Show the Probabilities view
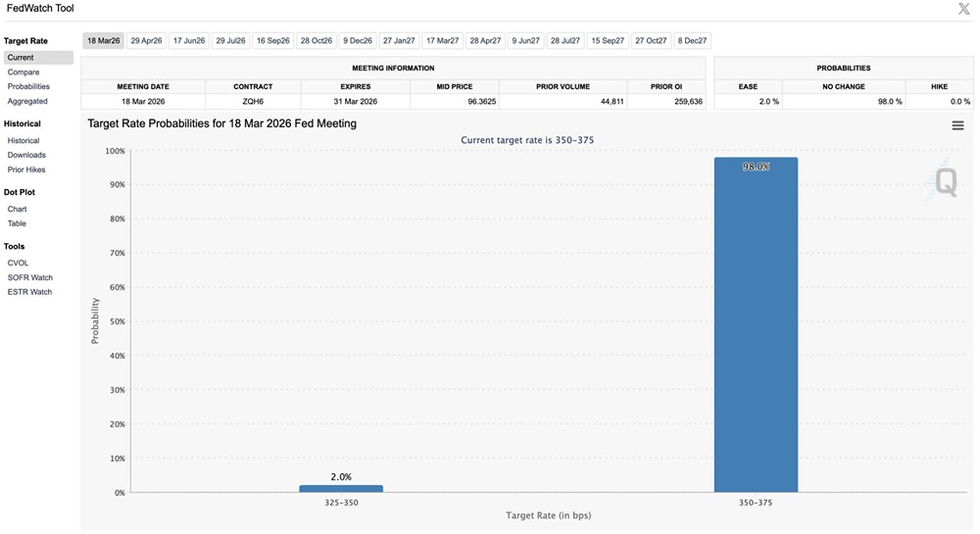Image resolution: width=980 pixels, height=534 pixels. tap(28, 87)
